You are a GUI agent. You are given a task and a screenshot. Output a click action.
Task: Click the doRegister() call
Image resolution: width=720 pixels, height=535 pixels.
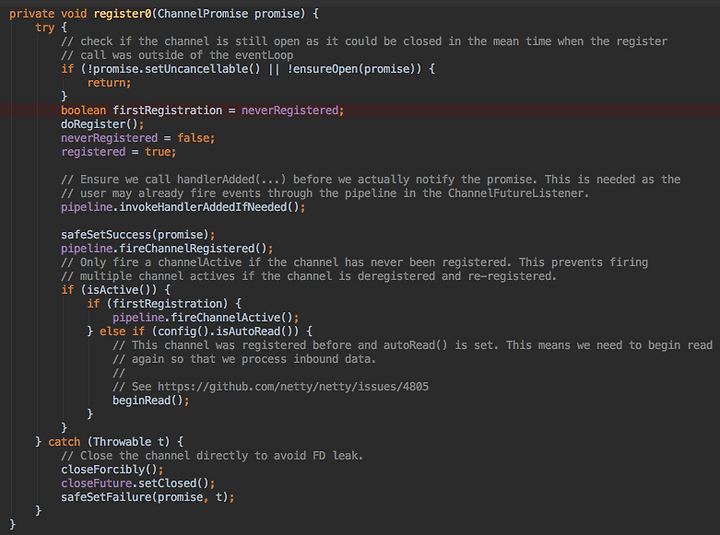(102, 124)
